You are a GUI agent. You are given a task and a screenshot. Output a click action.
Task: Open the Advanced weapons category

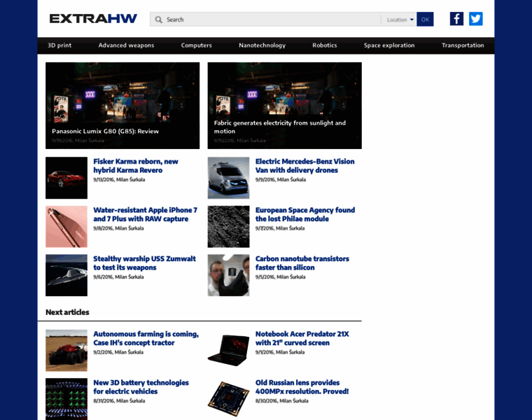click(126, 45)
